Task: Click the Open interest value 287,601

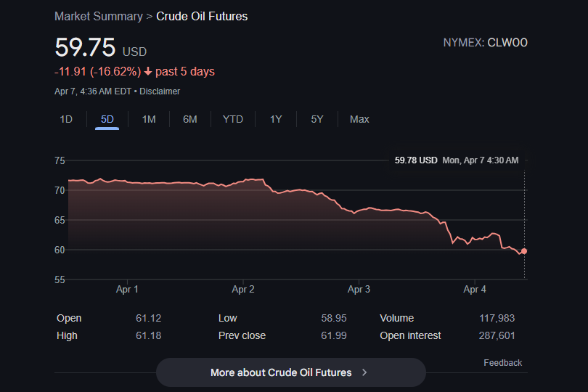Action: (497, 335)
